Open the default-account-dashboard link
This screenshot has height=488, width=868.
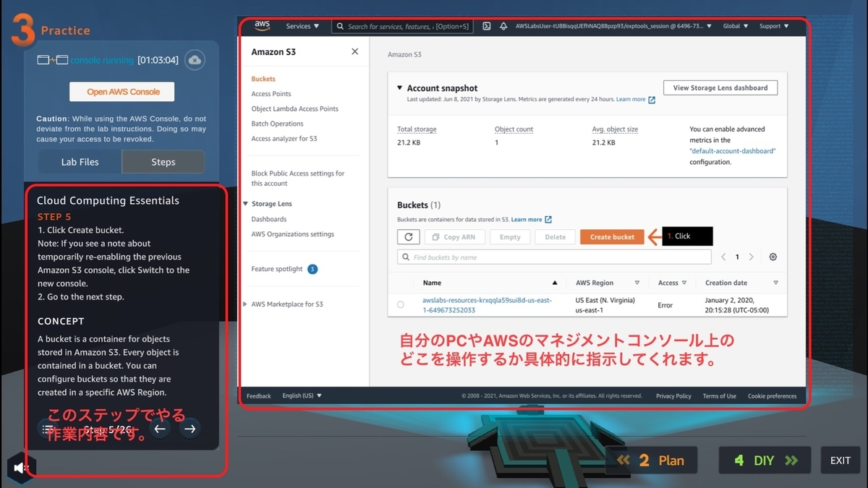(732, 151)
